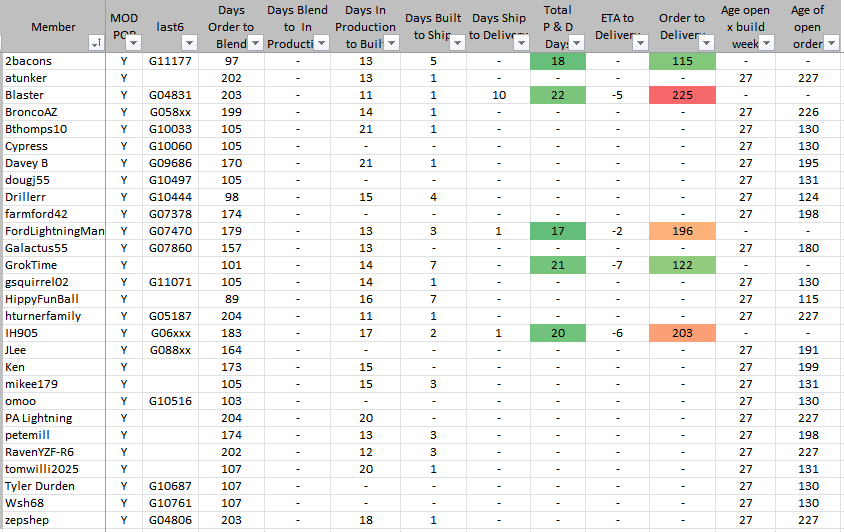Open the MOD POR column filter dropdown

click(132, 43)
